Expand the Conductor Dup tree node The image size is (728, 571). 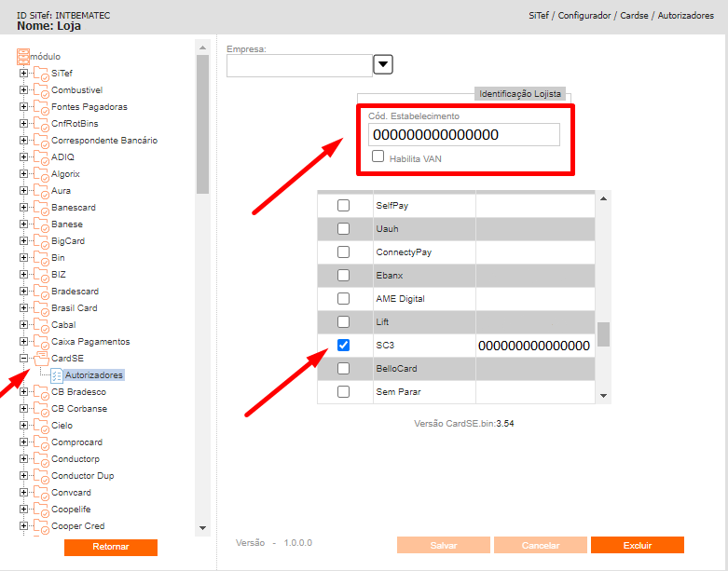(x=23, y=475)
